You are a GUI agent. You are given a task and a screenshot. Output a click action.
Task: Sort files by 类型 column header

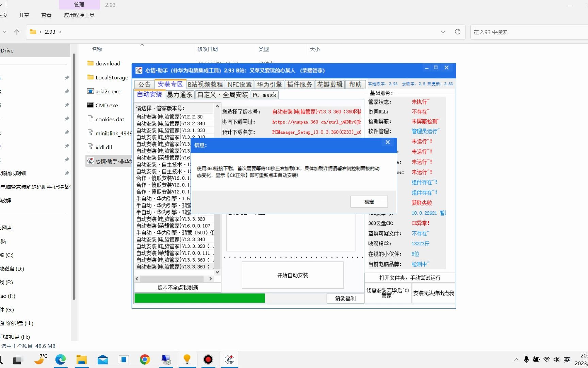263,49
